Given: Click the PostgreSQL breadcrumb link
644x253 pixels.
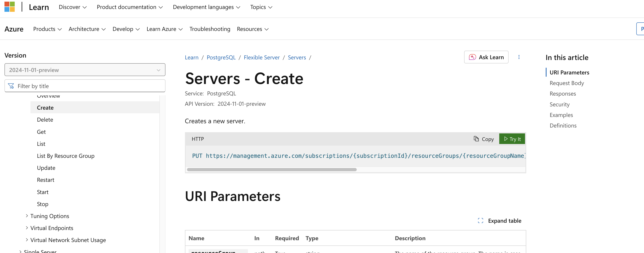Looking at the screenshot, I should coord(221,57).
